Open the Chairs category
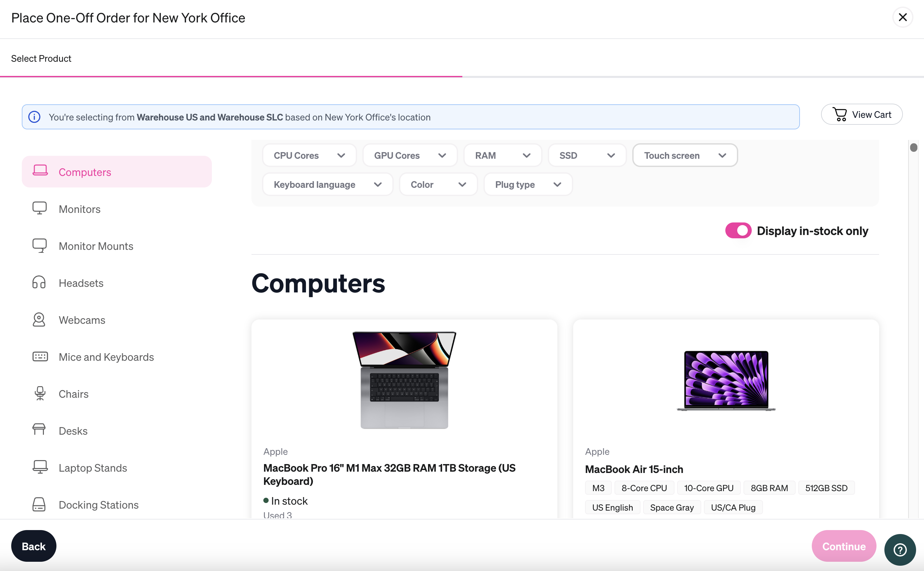 74,394
